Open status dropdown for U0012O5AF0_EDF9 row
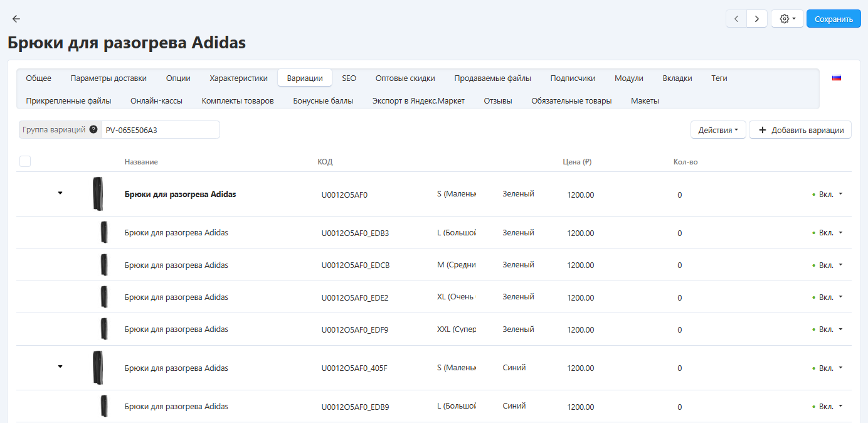 click(x=828, y=329)
